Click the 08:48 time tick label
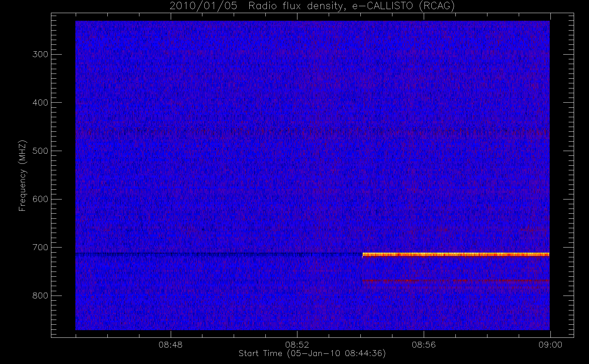The height and width of the screenshot is (364, 589). coord(170,345)
